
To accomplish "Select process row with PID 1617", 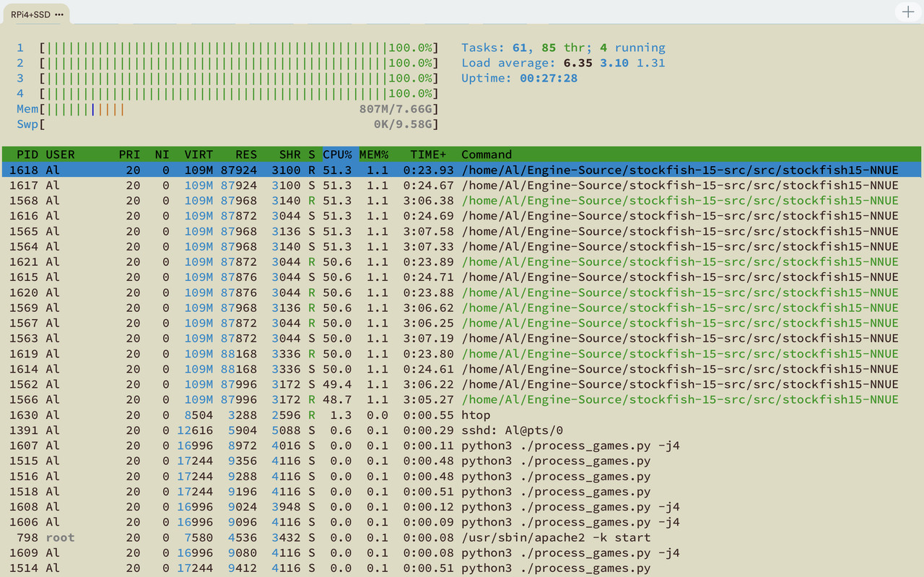I will pos(462,185).
